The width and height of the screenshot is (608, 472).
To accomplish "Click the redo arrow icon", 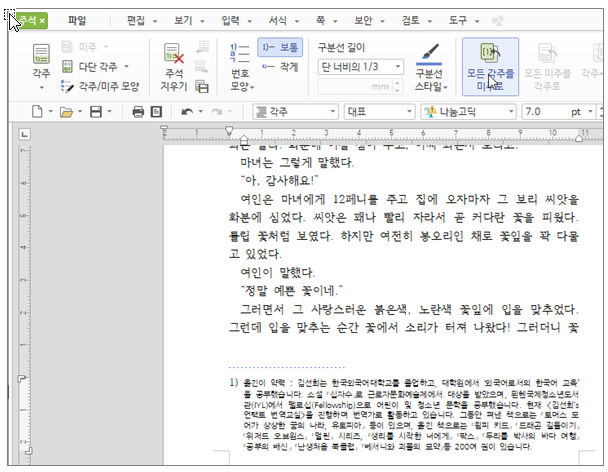I will (x=216, y=112).
